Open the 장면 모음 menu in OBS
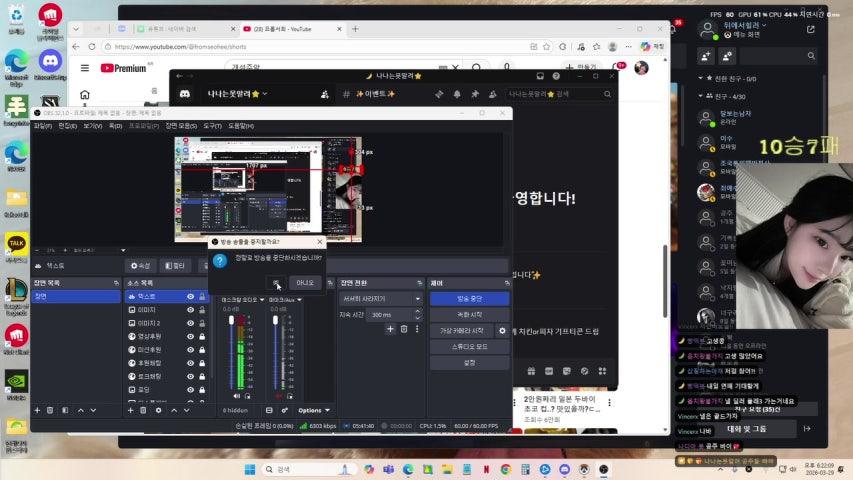The width and height of the screenshot is (853, 480). point(181,126)
